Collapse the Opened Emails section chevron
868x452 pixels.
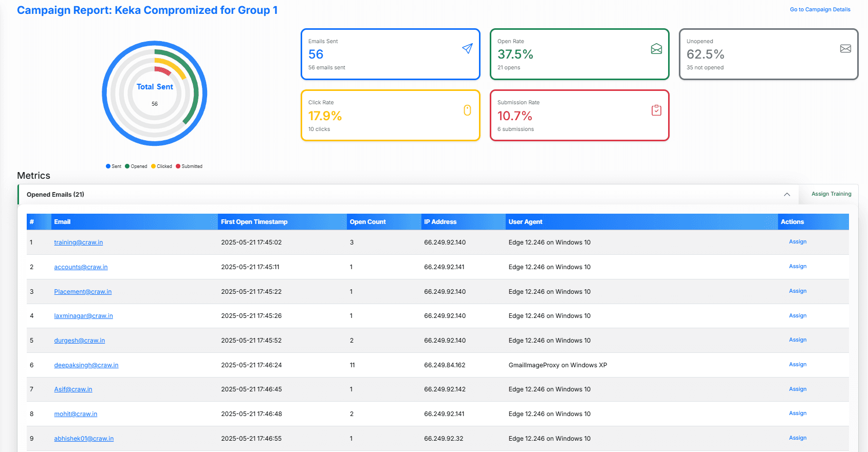pos(787,194)
